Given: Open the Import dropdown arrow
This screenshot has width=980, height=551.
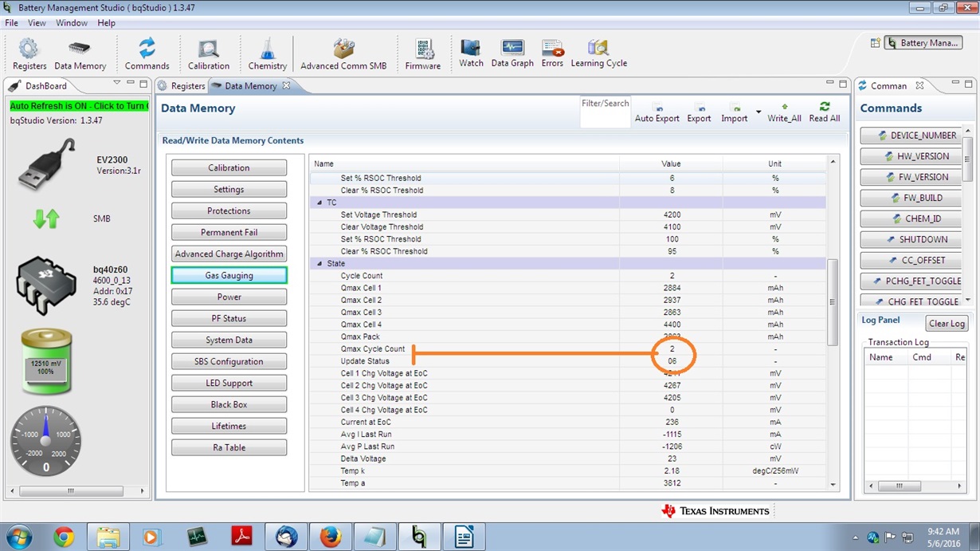Looking at the screenshot, I should click(x=759, y=112).
